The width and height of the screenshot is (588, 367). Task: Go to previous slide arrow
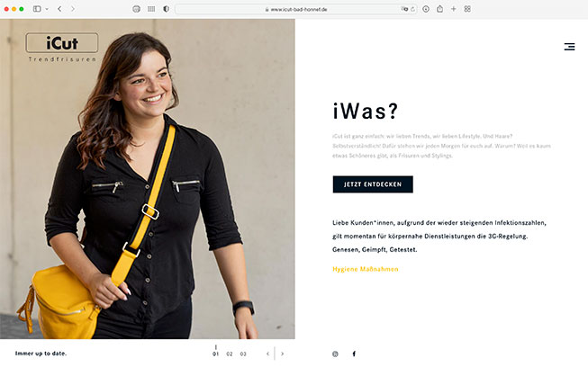tap(267, 354)
